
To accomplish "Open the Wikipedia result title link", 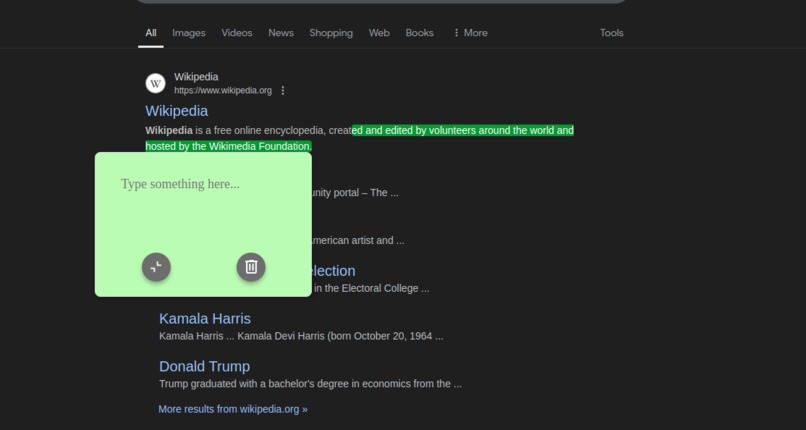I will 176,111.
